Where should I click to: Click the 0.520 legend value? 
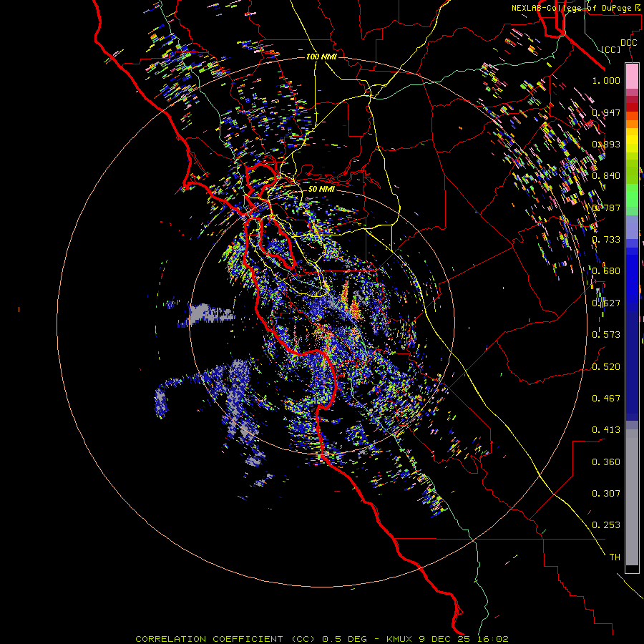pyautogui.click(x=606, y=367)
